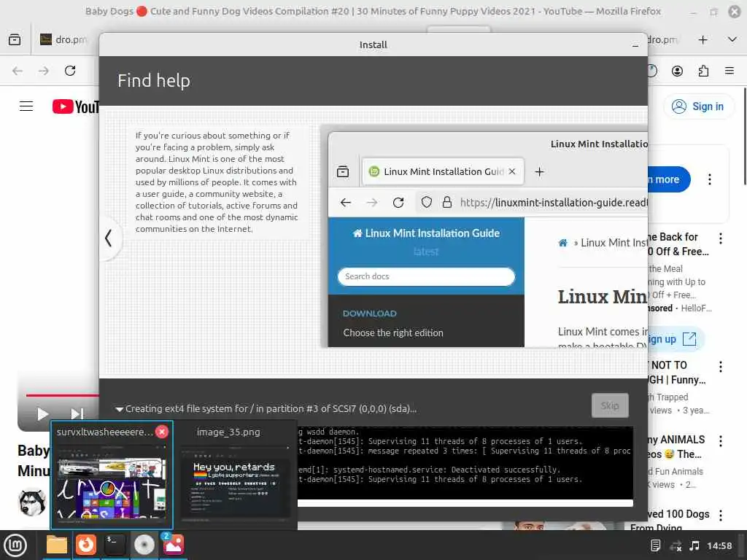The image size is (747, 560).
Task: Open the Terminal from the taskbar
Action: click(115, 545)
